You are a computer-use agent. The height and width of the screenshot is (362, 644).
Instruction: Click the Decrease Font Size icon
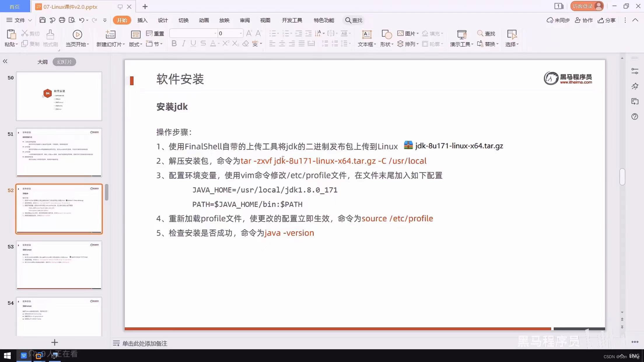[258, 33]
